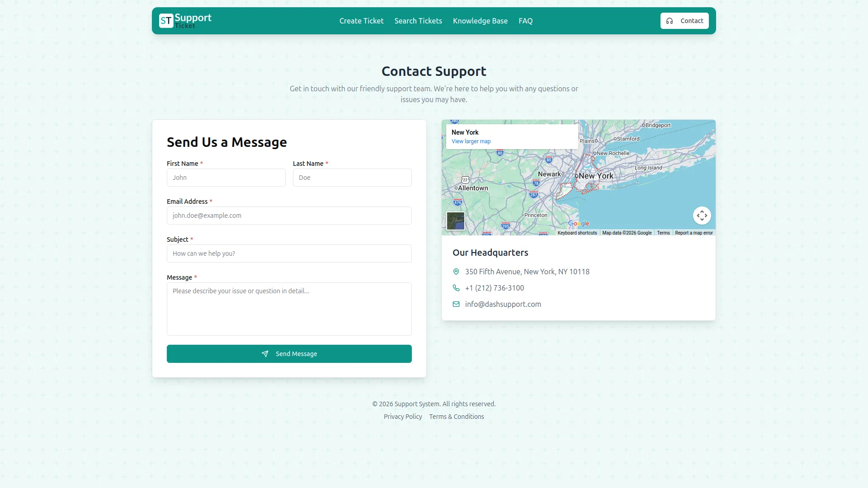Open the Create Ticket page
Image resolution: width=868 pixels, height=488 pixels.
pyautogui.click(x=361, y=21)
